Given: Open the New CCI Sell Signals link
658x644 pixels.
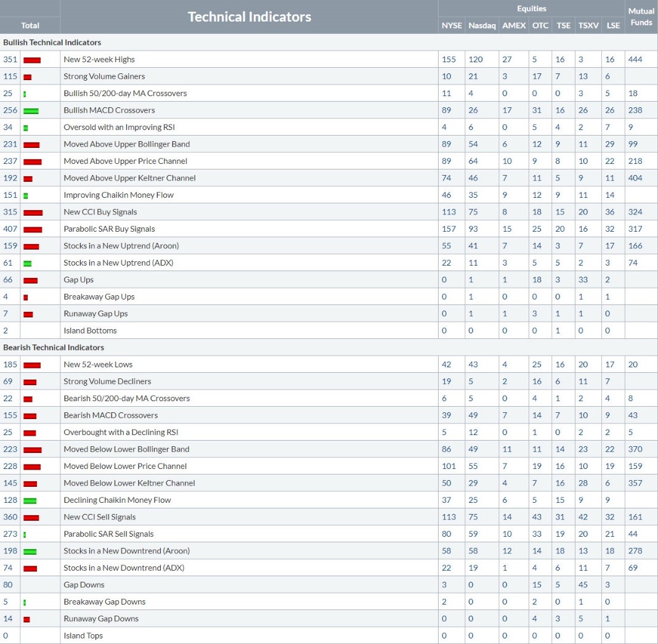Looking at the screenshot, I should (x=100, y=517).
